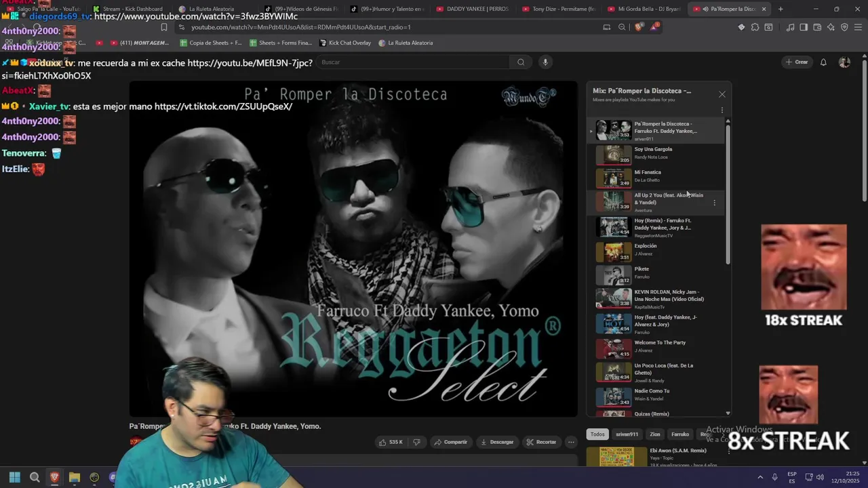
Task: Click the bookmark icon beside address bar
Action: pyautogui.click(x=163, y=27)
